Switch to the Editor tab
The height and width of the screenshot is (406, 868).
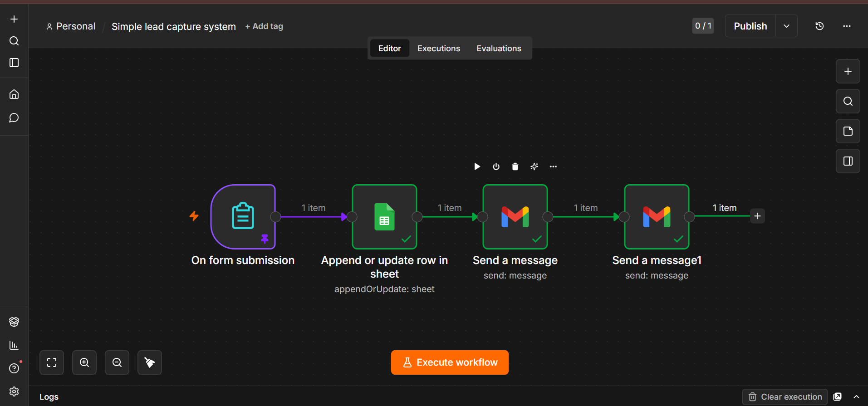[x=389, y=48]
